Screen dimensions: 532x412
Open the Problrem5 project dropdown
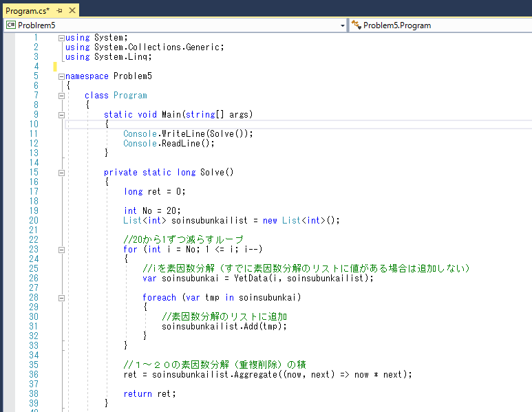342,25
